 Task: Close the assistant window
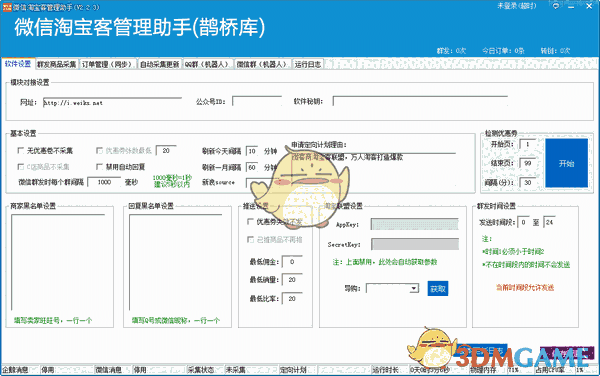tap(589, 7)
